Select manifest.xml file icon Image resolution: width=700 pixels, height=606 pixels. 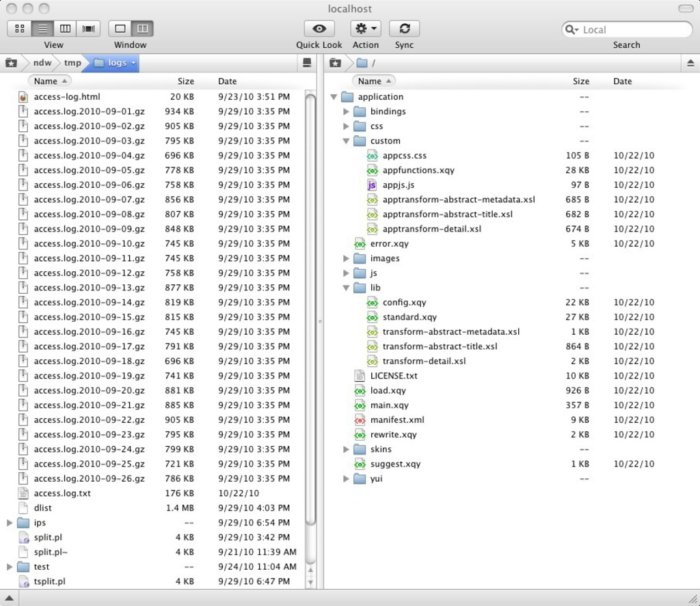coord(360,420)
